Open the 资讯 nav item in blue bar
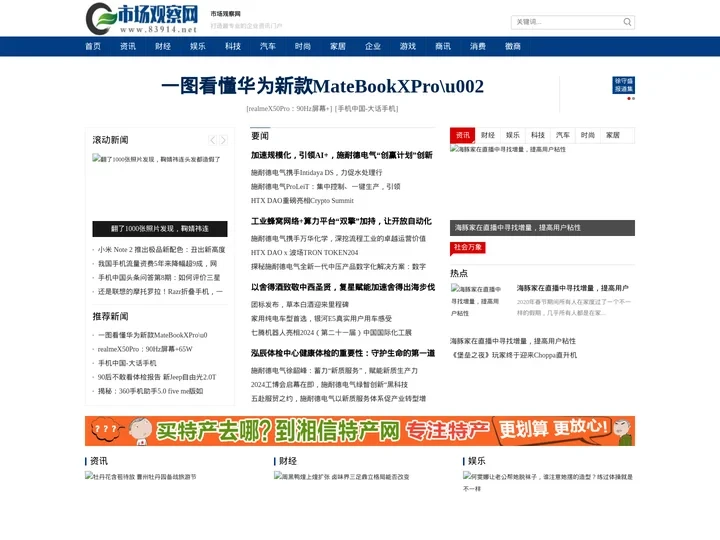 point(128,46)
